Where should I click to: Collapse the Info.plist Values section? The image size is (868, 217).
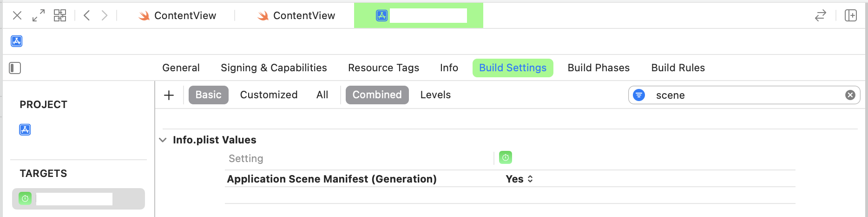pos(163,140)
